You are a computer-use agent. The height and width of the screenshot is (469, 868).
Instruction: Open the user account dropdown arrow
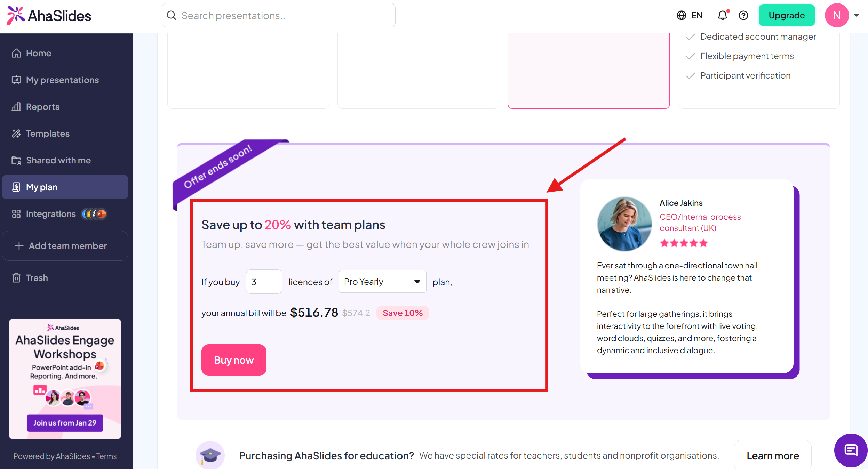[x=857, y=15]
